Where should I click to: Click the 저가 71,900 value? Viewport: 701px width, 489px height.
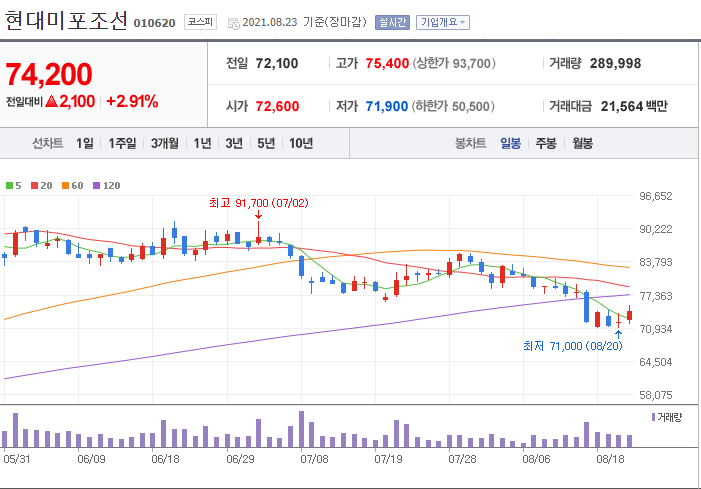[387, 106]
